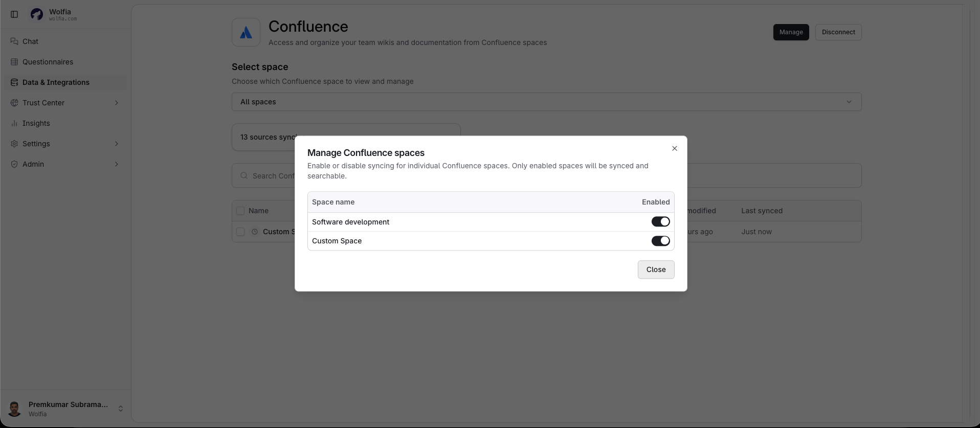This screenshot has width=980, height=428.
Task: Open Questionnaires in the sidebar
Action: click(65, 62)
